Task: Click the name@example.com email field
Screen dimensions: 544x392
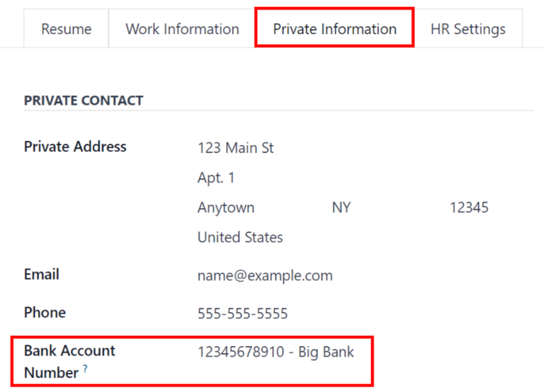Action: (x=265, y=276)
